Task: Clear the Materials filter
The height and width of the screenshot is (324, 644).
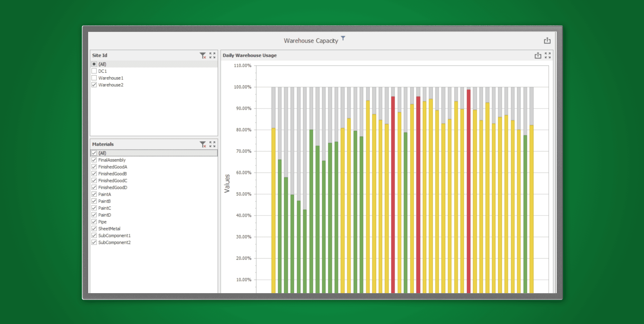Action: point(202,144)
